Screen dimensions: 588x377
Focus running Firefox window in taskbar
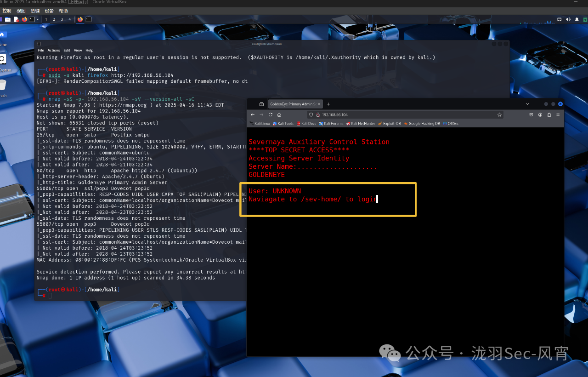coord(80,19)
